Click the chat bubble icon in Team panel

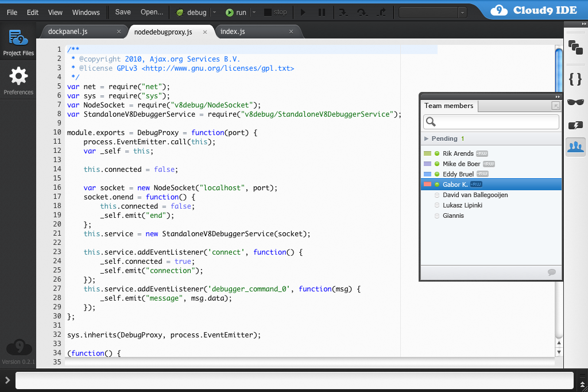click(552, 272)
